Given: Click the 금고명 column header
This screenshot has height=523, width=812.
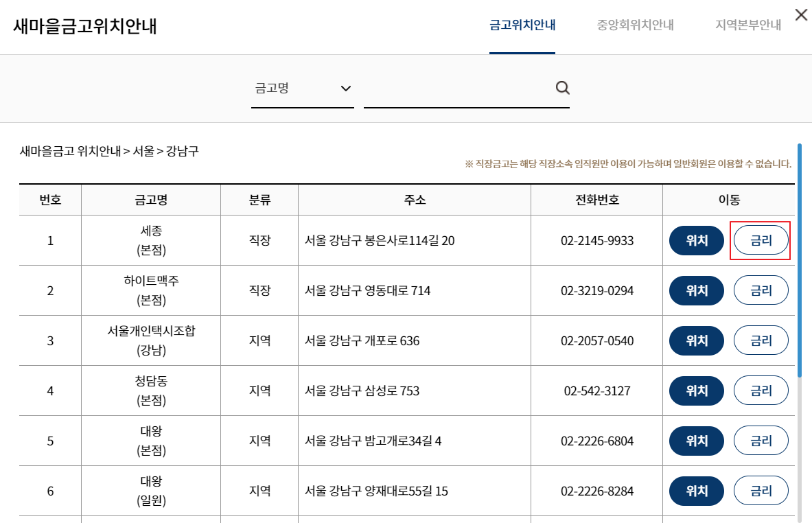Looking at the screenshot, I should (x=151, y=200).
